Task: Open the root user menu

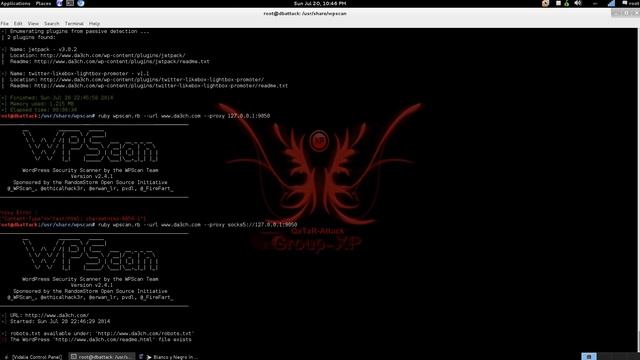Action: click(x=631, y=3)
